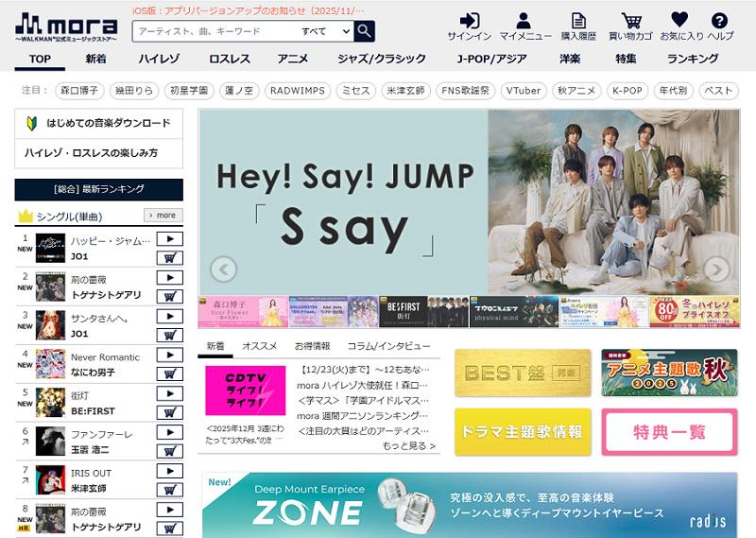Viewport: 756px width, 538px height.
Task: Add Never Romantic to cart
Action: pos(170,373)
